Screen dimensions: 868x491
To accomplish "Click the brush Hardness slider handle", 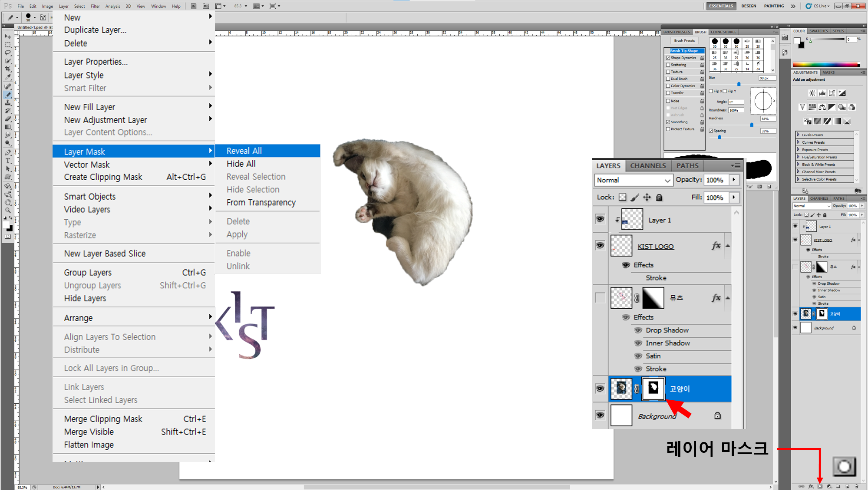I will click(x=752, y=125).
